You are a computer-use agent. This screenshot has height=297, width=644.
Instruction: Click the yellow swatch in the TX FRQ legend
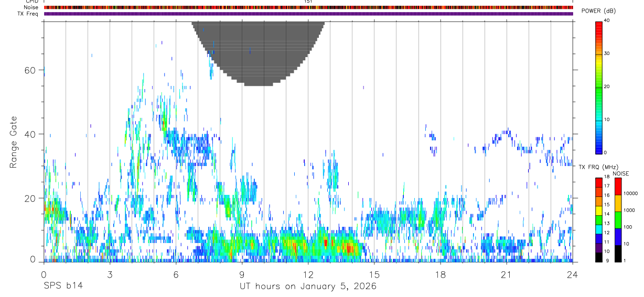599,211
